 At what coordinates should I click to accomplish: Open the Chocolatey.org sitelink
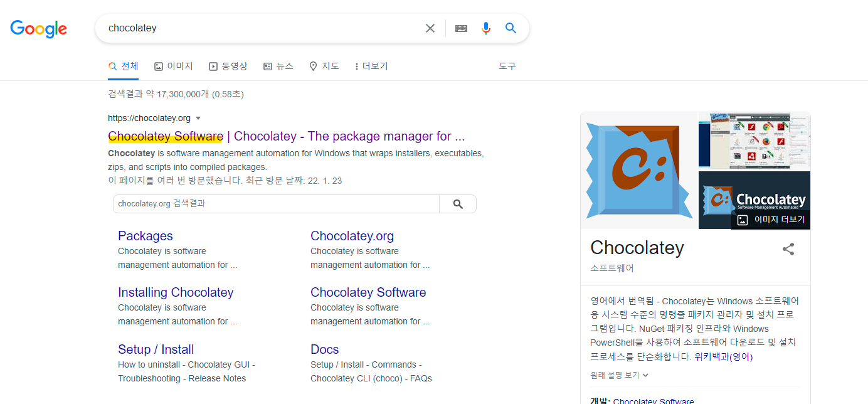coord(352,236)
